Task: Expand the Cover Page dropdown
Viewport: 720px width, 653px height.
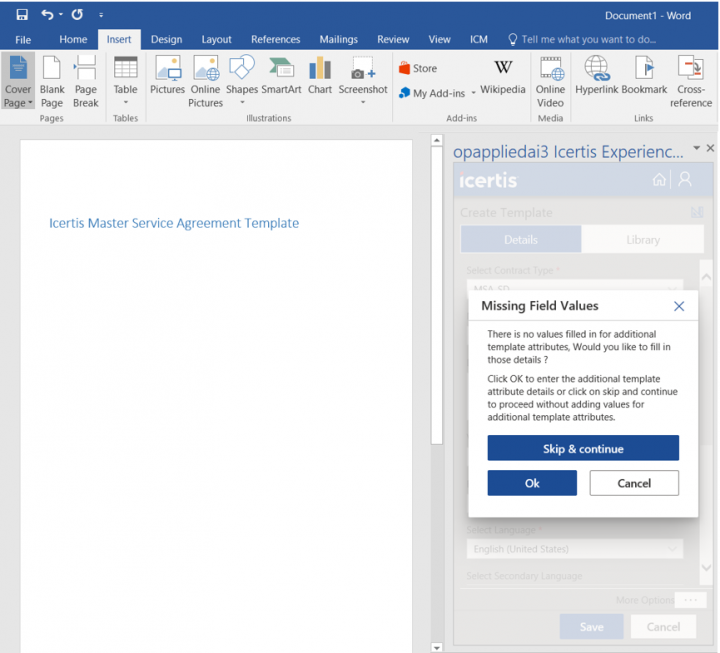Action: (x=18, y=103)
